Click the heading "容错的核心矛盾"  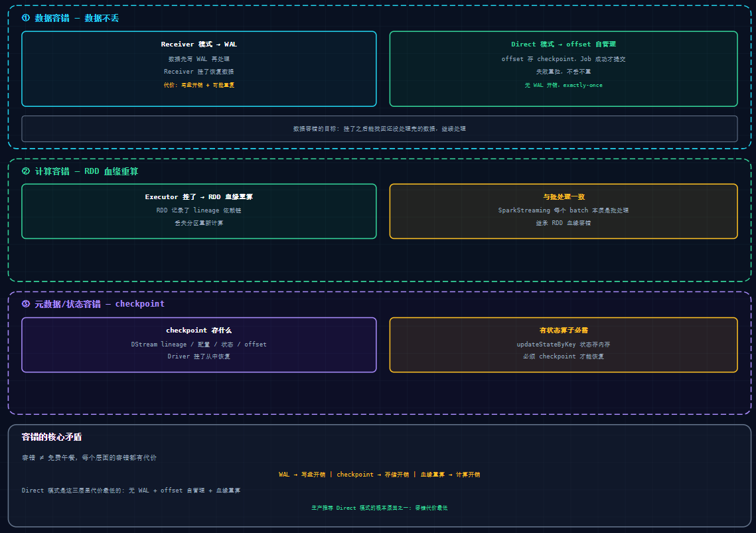52,437
